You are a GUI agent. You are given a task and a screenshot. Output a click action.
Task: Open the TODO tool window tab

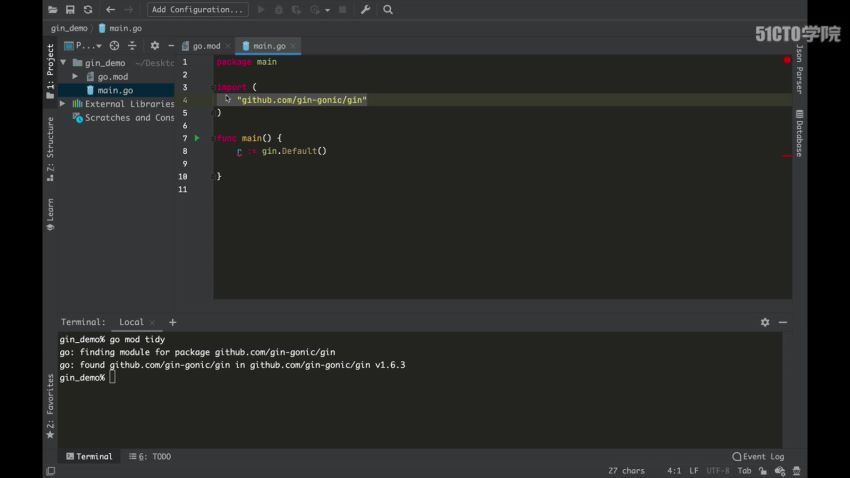pos(150,457)
